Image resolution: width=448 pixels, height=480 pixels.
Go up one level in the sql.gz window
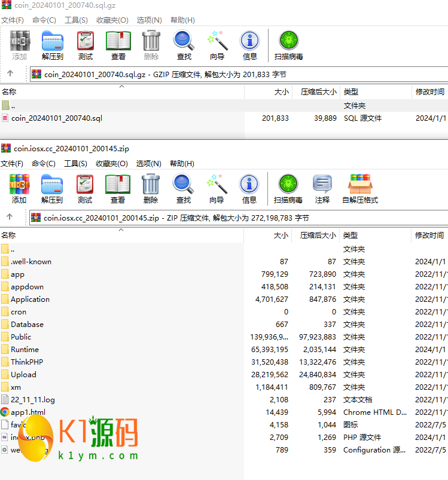tap(10, 74)
